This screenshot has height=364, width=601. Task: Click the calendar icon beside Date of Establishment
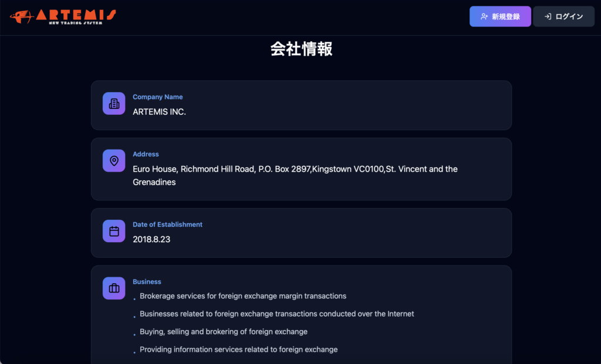pyautogui.click(x=114, y=231)
